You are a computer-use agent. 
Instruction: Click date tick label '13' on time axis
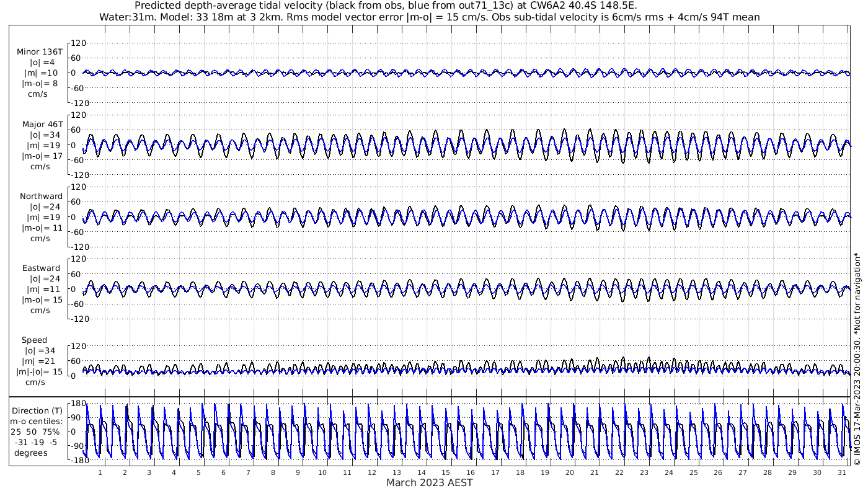(396, 472)
